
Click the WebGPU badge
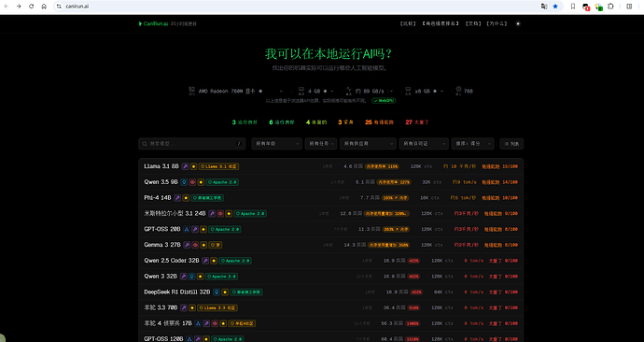(x=384, y=101)
